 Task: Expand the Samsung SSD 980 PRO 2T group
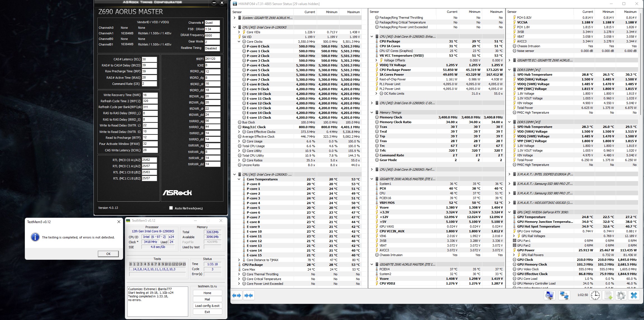[509, 184]
